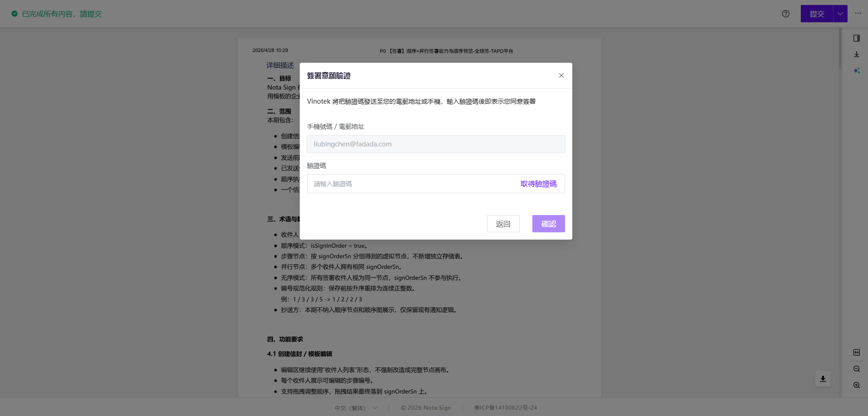Click the 粤ICP备14100822号-24 footer link
Screen dimensions: 868x416
(506, 408)
